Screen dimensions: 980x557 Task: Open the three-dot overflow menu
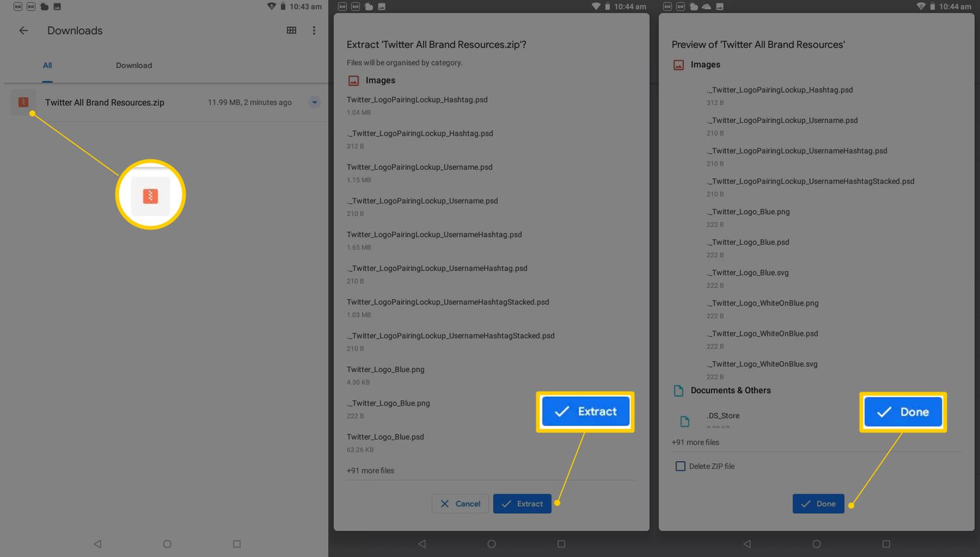[314, 31]
